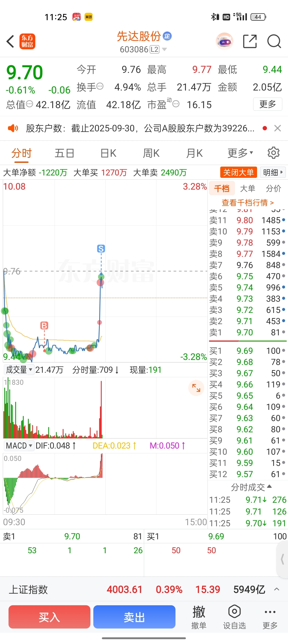Select the 买5 9.65 order row
This screenshot has width=288, height=644.
[x=247, y=395]
